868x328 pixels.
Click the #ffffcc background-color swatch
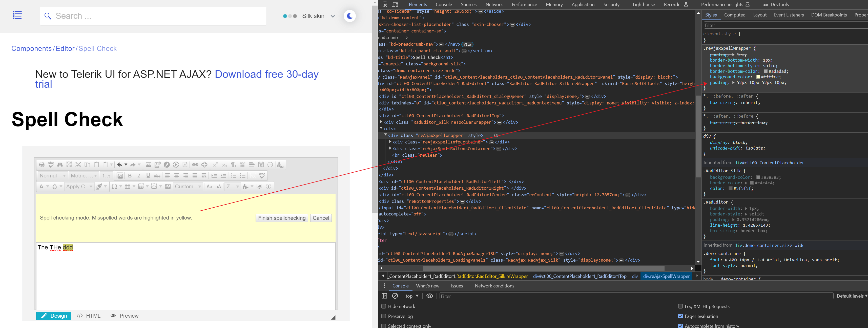click(x=758, y=77)
